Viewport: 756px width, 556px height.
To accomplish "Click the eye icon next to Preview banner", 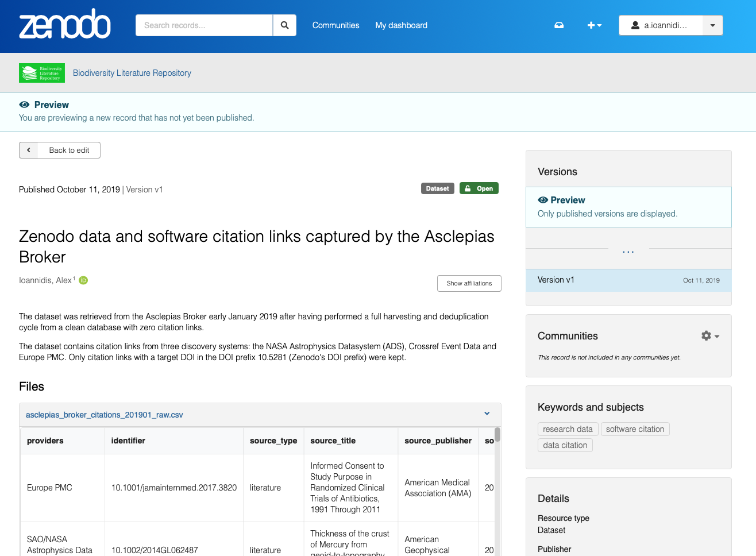I will tap(24, 105).
